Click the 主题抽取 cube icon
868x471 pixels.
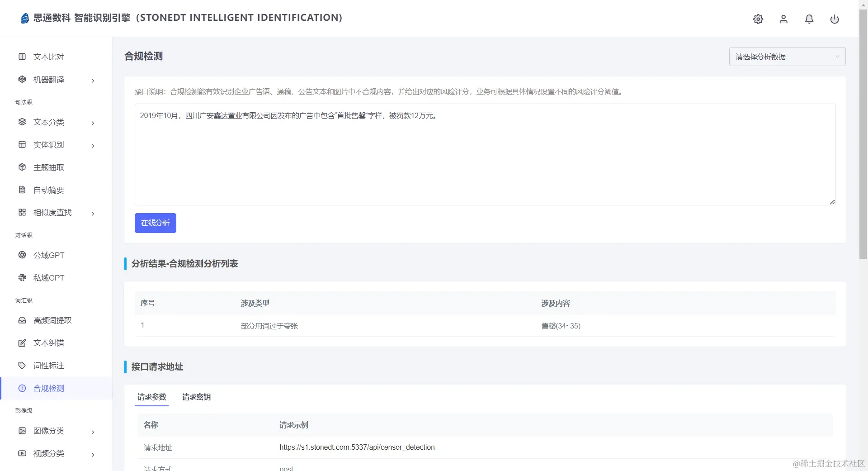(22, 167)
